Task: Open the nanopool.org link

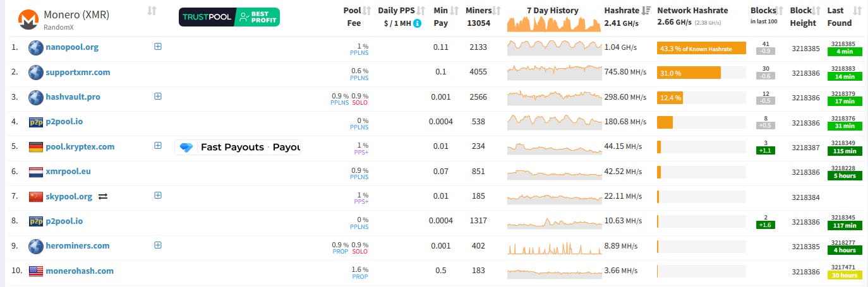Action: (x=72, y=47)
